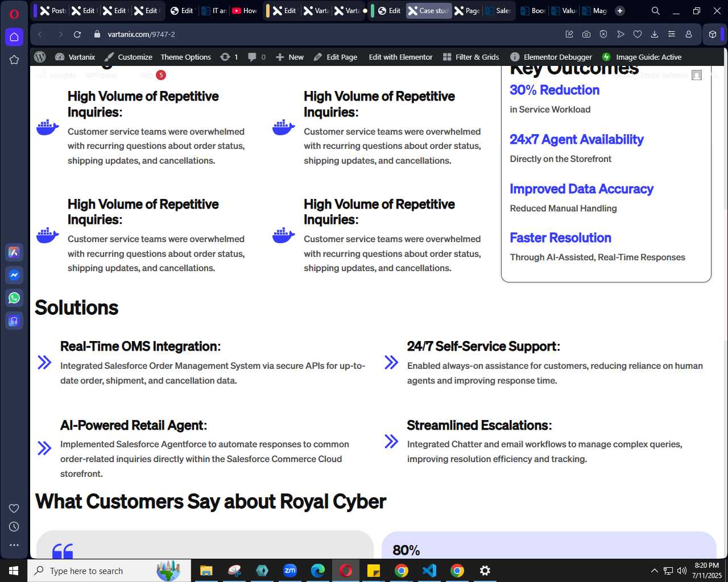Open the music player sidebar icon
The width and height of the screenshot is (728, 582).
pyautogui.click(x=14, y=321)
